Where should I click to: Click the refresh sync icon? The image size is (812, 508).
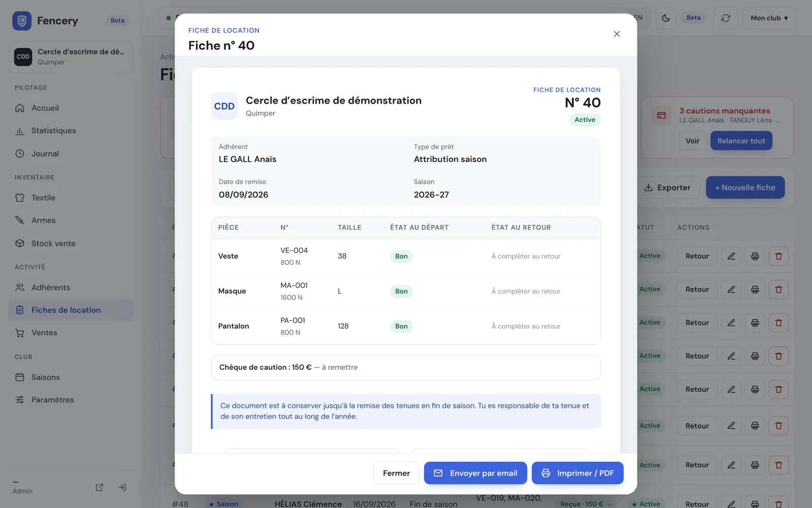coord(726,18)
